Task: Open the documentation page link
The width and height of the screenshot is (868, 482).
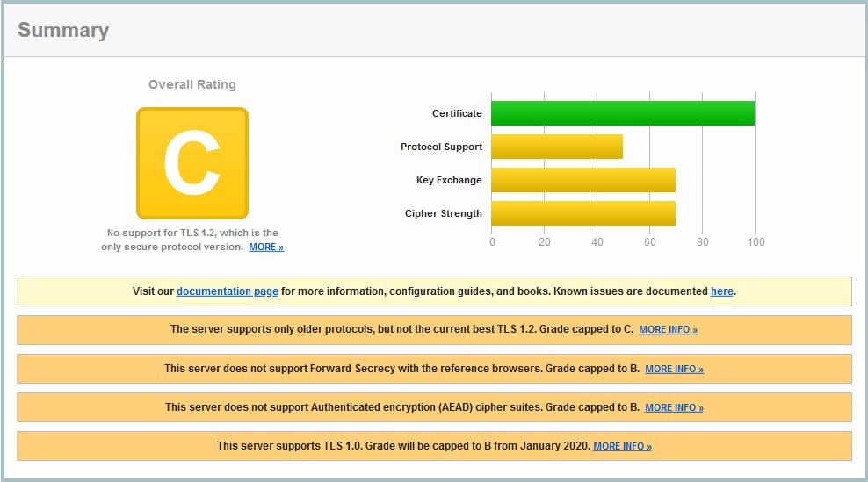Action: [227, 291]
